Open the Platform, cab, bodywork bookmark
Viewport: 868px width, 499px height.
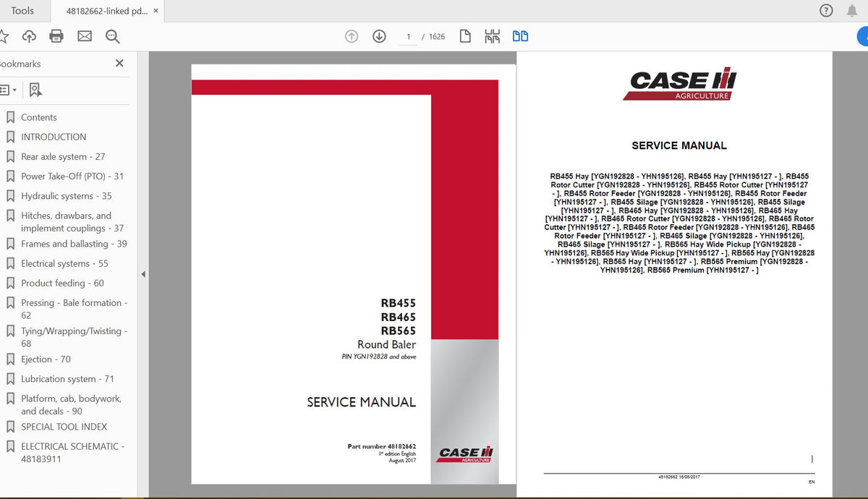pos(71,404)
